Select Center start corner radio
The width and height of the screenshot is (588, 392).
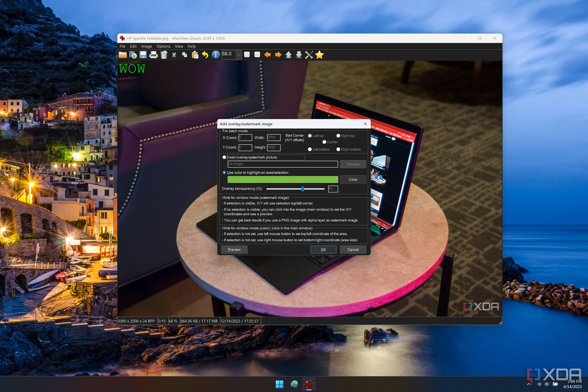tap(324, 142)
